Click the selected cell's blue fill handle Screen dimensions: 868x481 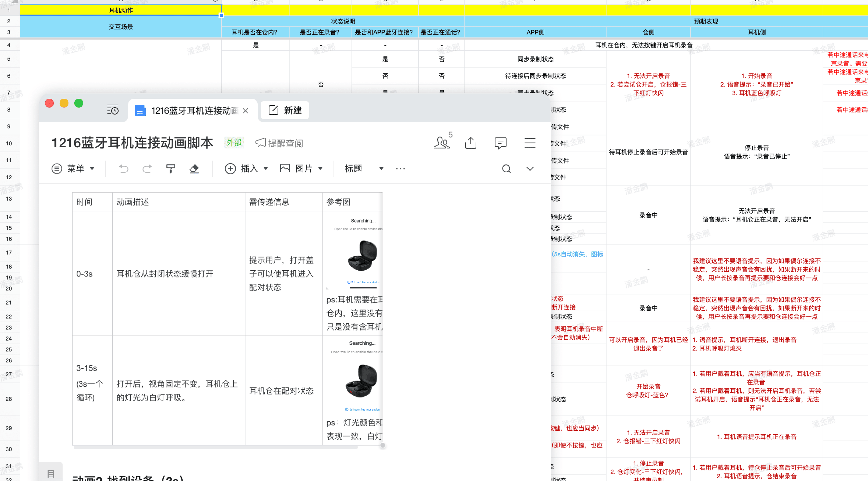pos(221,15)
